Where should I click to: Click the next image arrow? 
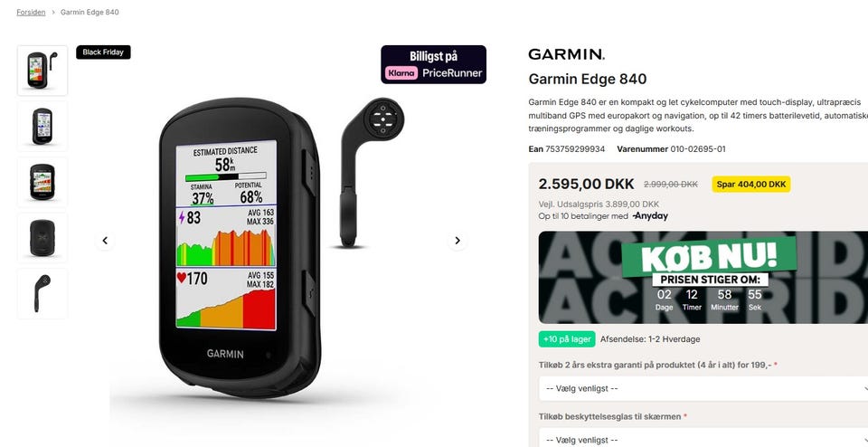point(458,241)
